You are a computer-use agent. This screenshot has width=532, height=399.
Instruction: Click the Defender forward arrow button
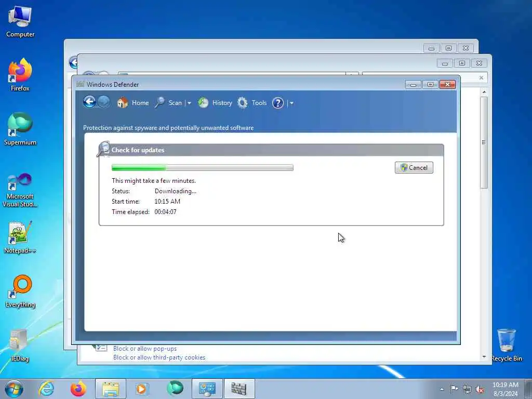point(104,102)
